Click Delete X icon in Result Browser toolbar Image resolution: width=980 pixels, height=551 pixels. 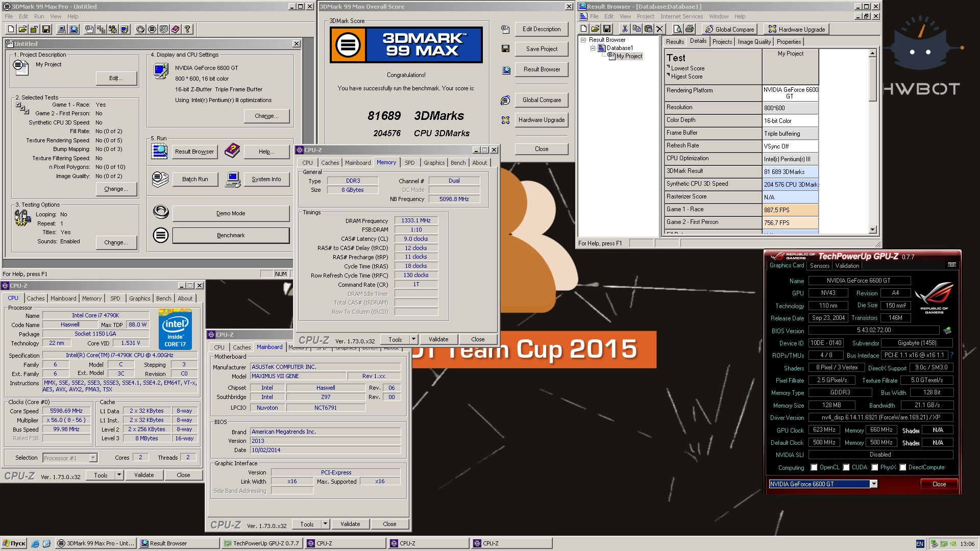(x=660, y=29)
